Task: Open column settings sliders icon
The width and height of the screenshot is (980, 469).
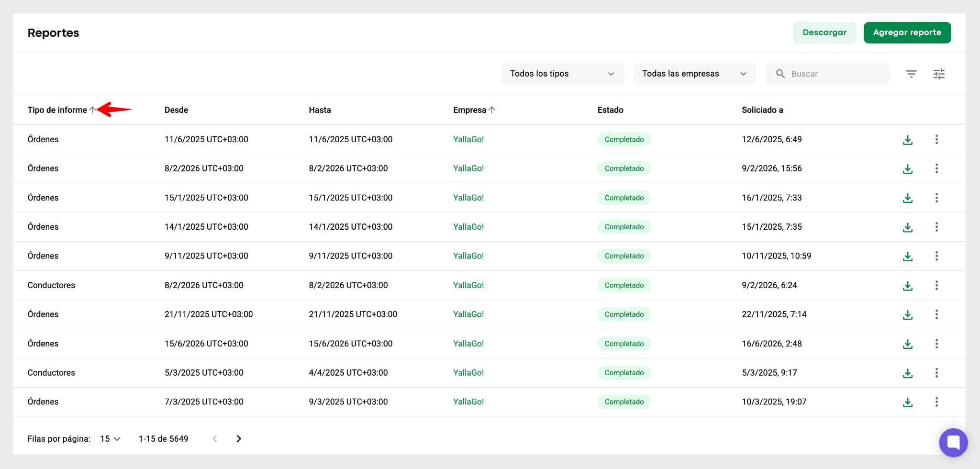Action: 939,74
